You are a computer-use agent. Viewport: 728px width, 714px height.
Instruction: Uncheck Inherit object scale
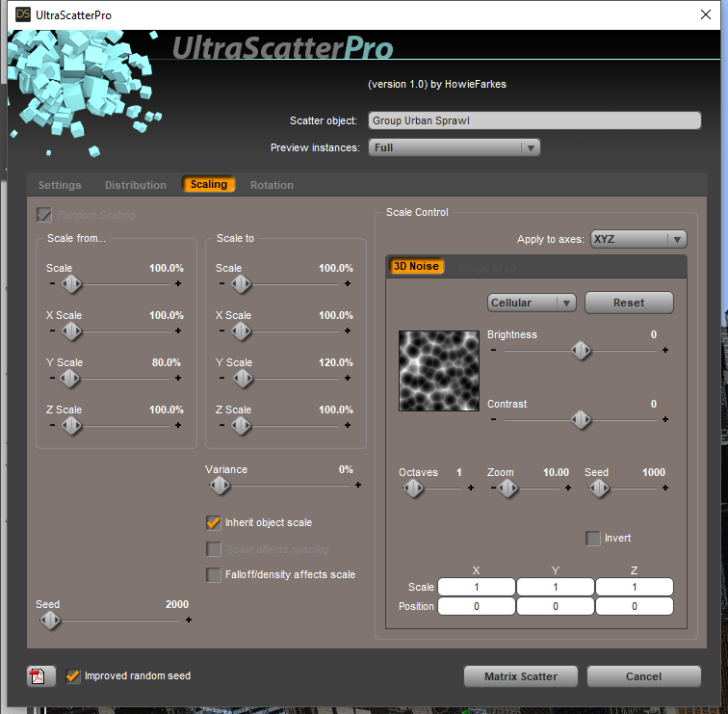click(214, 522)
